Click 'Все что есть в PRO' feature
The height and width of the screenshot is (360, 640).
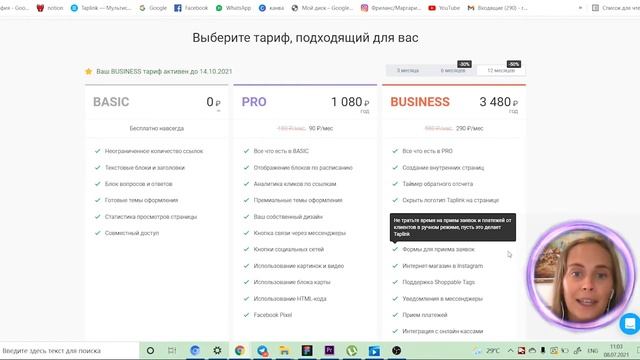coord(427,151)
